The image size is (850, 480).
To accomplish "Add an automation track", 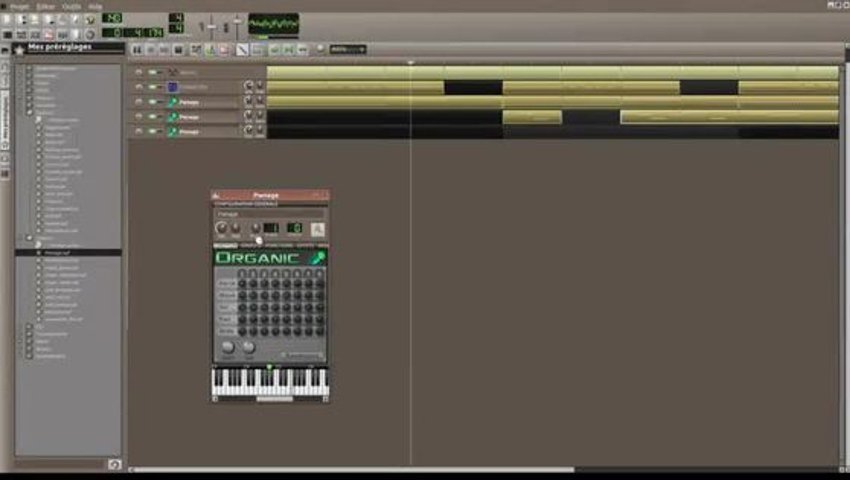I will click(x=223, y=49).
